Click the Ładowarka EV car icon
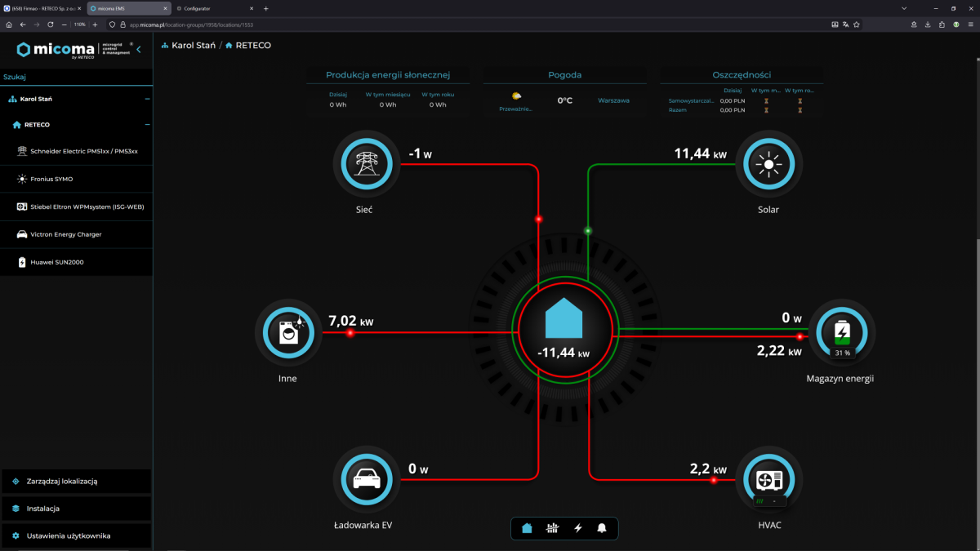Image resolution: width=980 pixels, height=551 pixels. tap(365, 479)
